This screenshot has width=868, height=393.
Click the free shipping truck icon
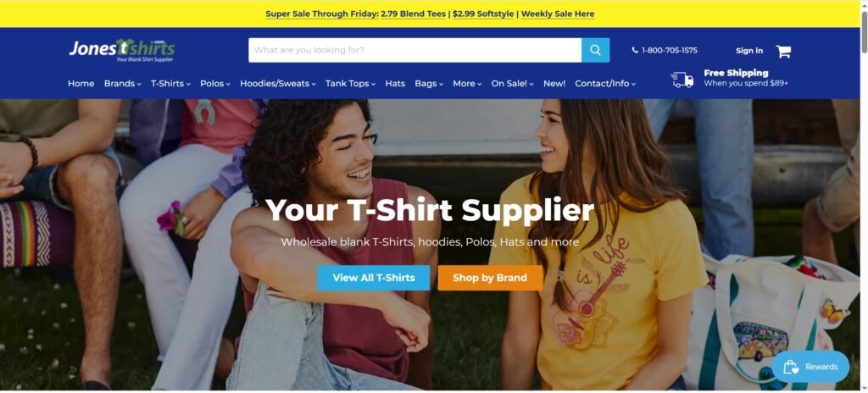pos(682,80)
